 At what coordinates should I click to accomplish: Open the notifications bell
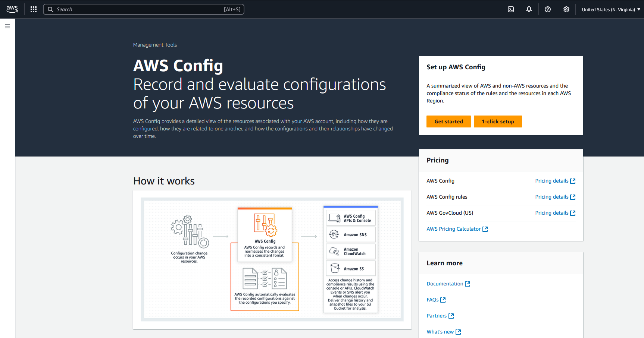click(x=529, y=9)
